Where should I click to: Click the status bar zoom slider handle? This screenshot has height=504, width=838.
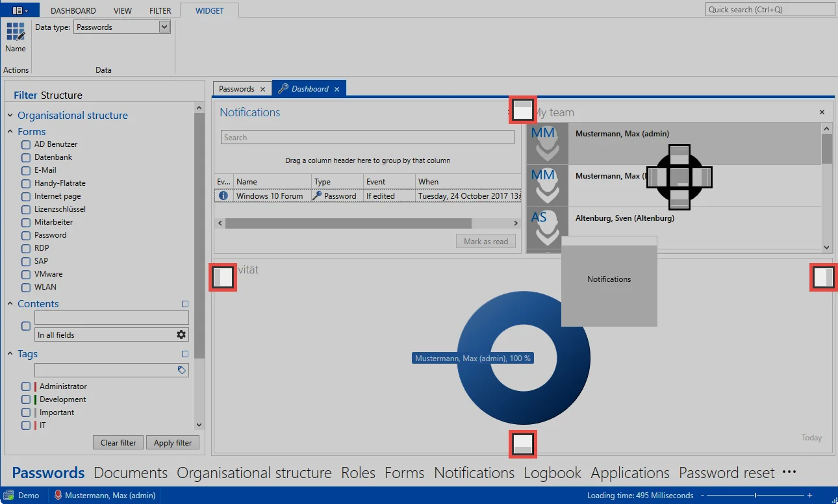tap(756, 496)
